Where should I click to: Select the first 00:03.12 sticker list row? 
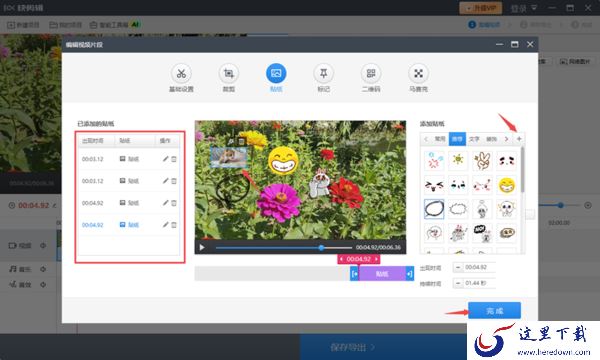click(129, 159)
